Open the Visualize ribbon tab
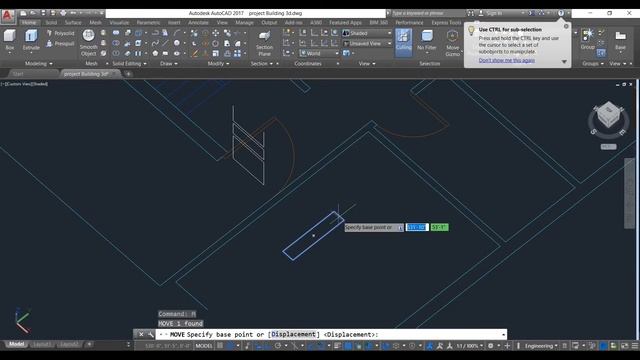The height and width of the screenshot is (360, 640). click(119, 22)
